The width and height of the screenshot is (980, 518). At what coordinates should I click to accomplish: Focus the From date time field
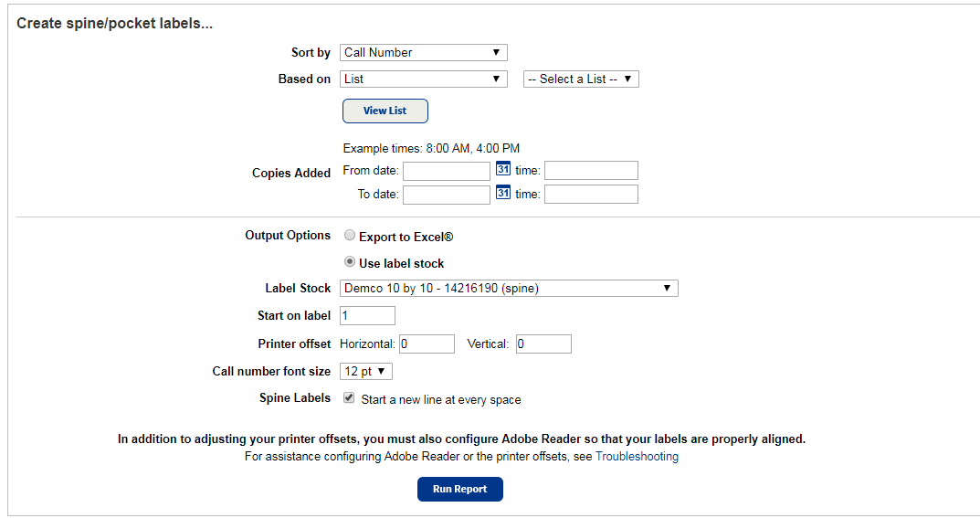pos(591,171)
